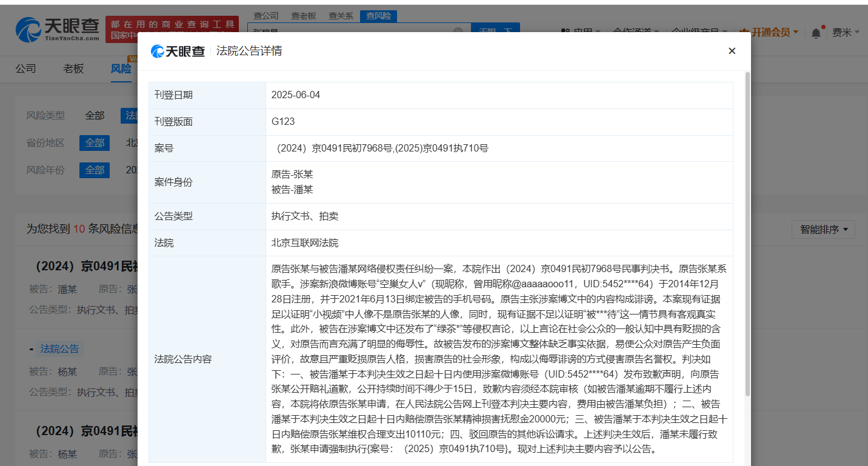Click the 北京互联网法院 court name
868x466 pixels.
point(305,243)
